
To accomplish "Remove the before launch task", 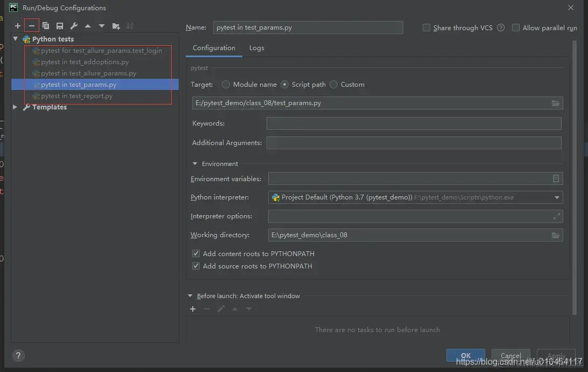I will 207,309.
